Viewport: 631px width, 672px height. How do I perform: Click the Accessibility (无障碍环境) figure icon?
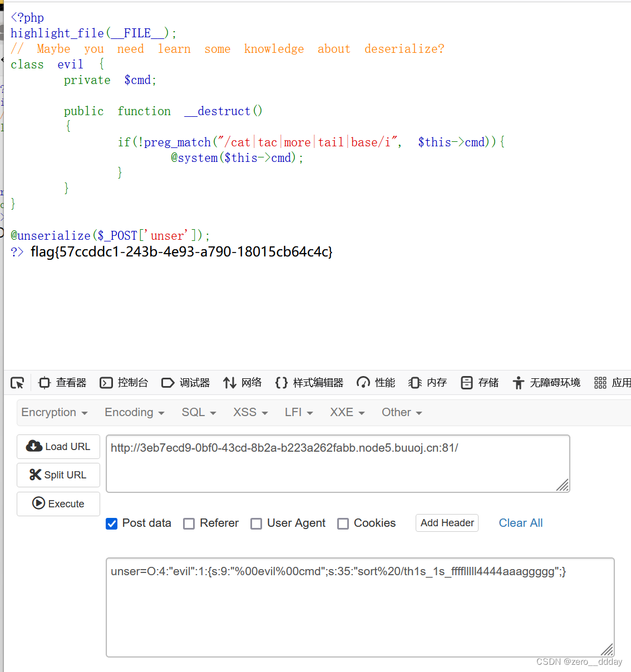point(519,383)
